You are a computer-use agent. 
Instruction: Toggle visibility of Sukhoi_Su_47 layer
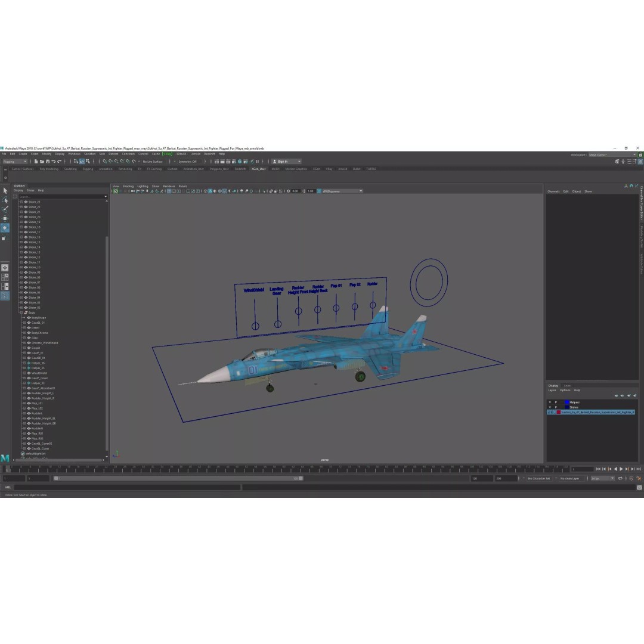[549, 412]
